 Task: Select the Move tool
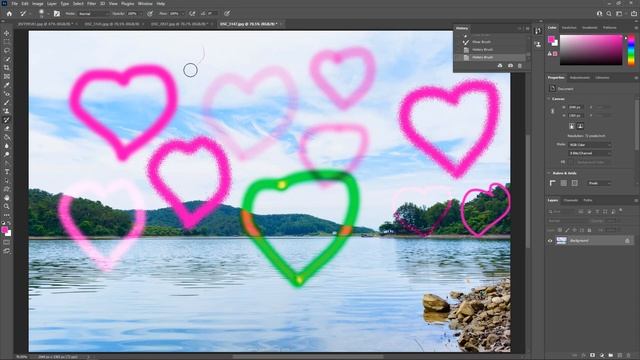point(7,33)
